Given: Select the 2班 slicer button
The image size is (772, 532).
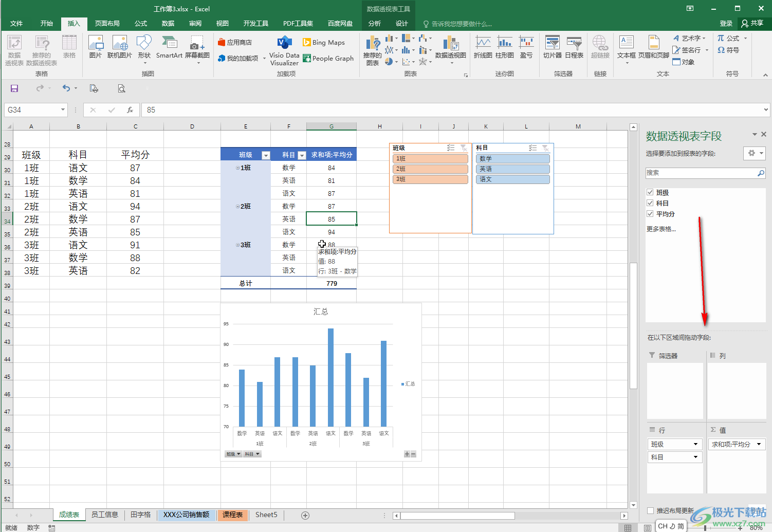Looking at the screenshot, I should [430, 169].
